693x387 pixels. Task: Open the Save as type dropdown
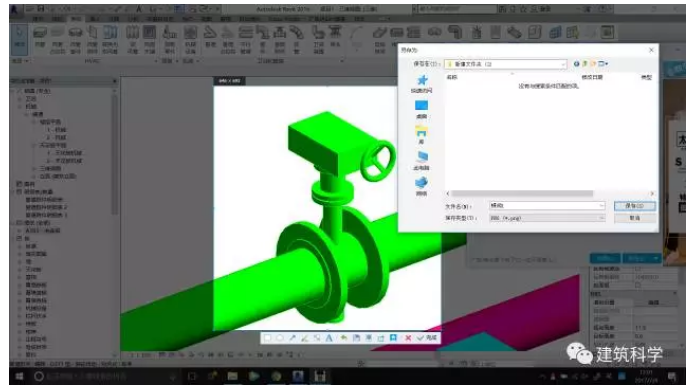[547, 218]
